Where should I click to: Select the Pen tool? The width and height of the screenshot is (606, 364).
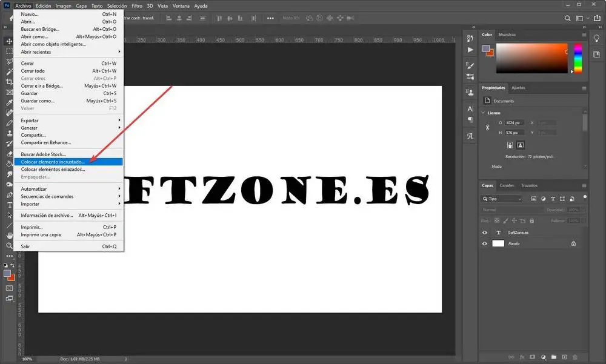(x=9, y=194)
